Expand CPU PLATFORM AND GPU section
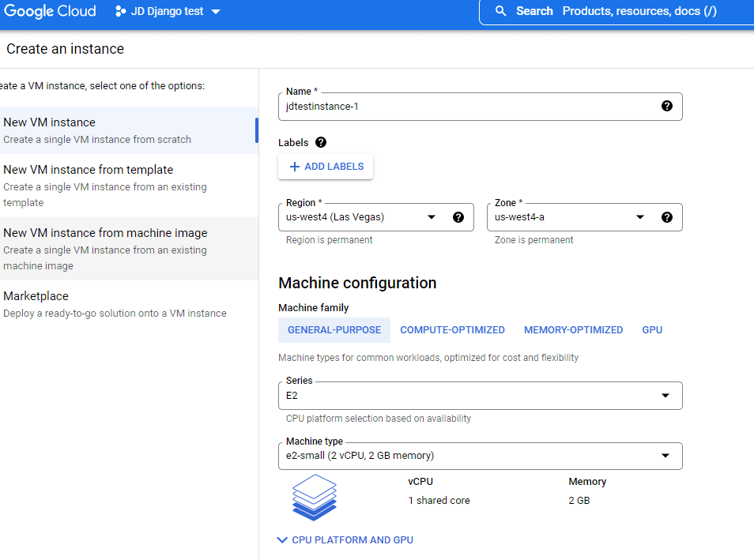 [345, 539]
